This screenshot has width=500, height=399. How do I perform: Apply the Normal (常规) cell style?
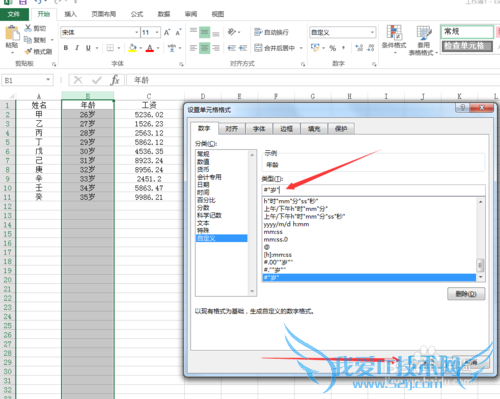coord(467,32)
